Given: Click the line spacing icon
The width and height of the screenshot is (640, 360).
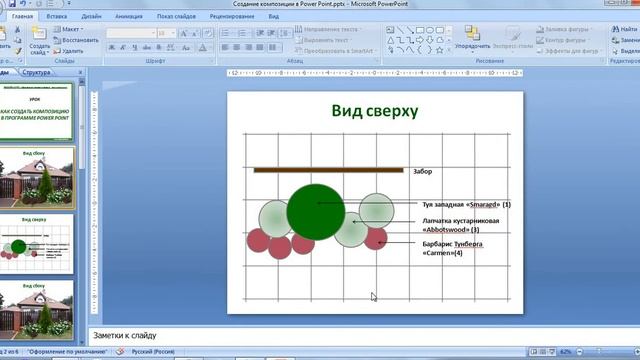Looking at the screenshot, I should pyautogui.click(x=285, y=33).
